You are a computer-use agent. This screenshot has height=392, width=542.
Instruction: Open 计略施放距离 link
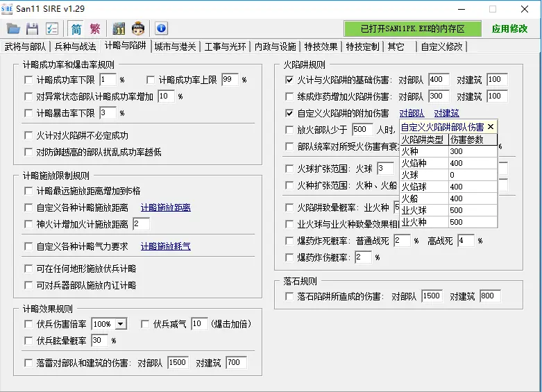pos(166,207)
